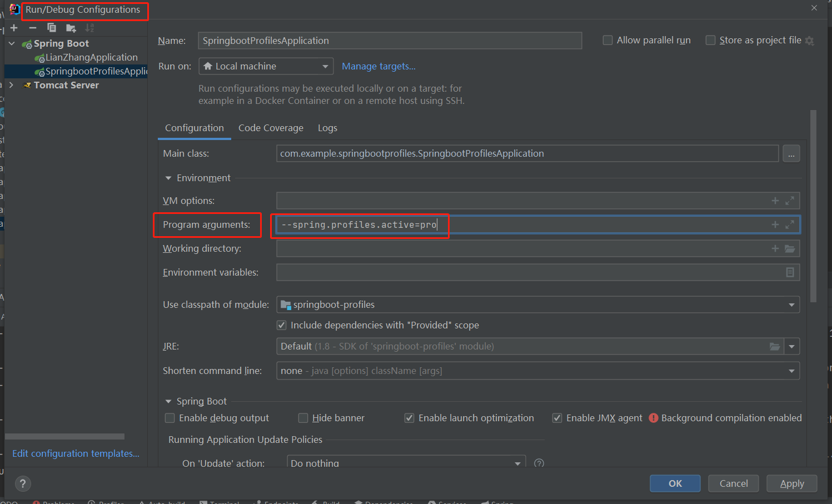Enable debug output checkbox

pos(170,418)
